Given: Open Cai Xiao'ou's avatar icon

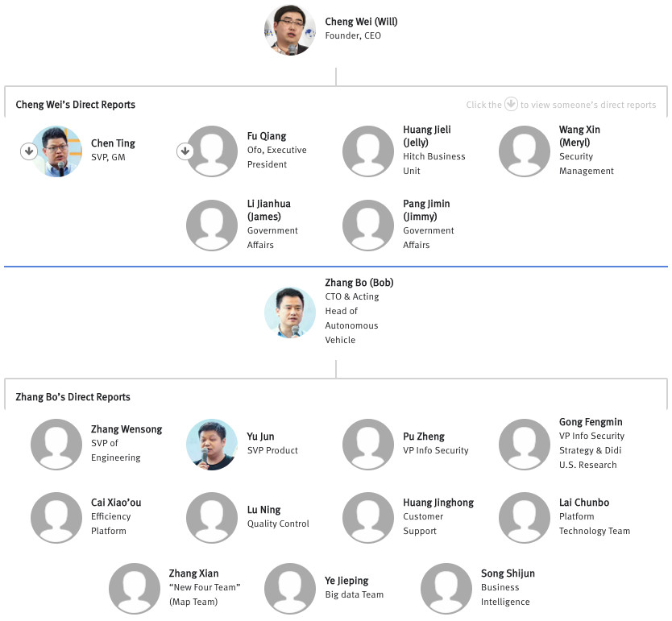Looking at the screenshot, I should 56,518.
